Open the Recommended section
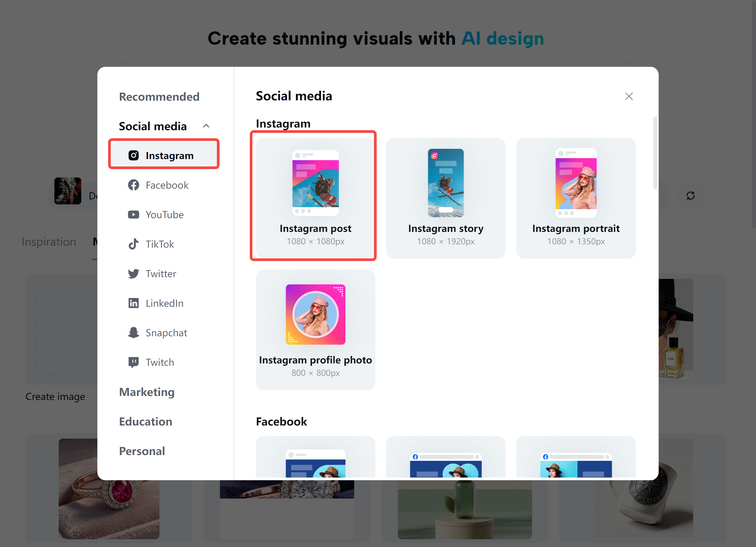This screenshot has width=756, height=547. [x=159, y=97]
